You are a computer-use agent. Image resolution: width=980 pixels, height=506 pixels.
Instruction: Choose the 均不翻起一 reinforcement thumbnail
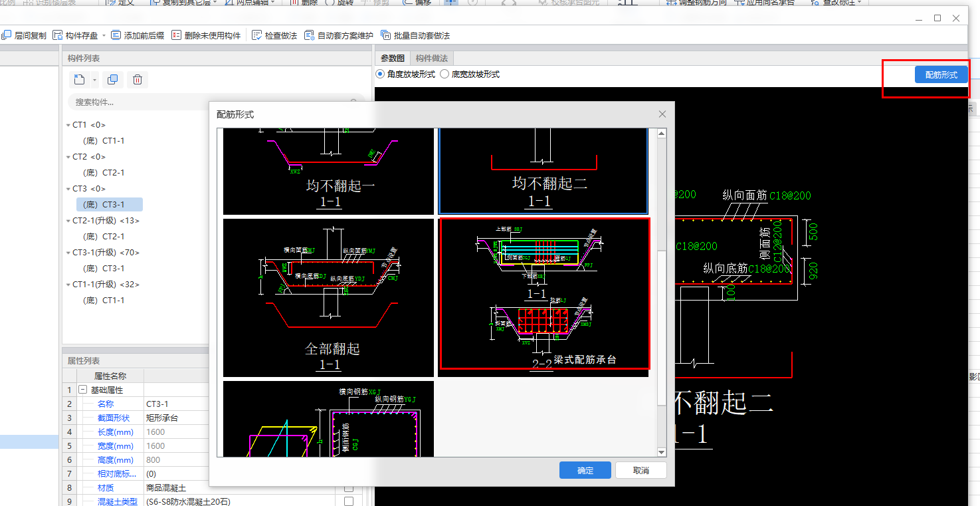coord(329,171)
